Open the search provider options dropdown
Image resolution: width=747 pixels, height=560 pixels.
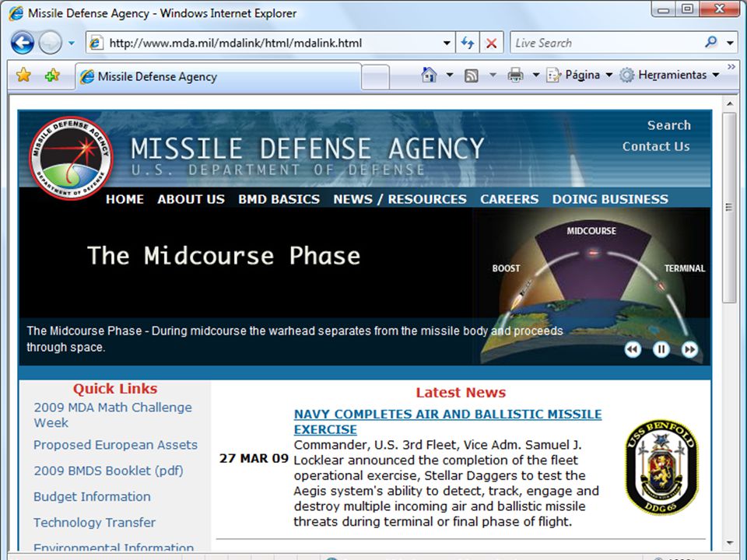(x=731, y=44)
